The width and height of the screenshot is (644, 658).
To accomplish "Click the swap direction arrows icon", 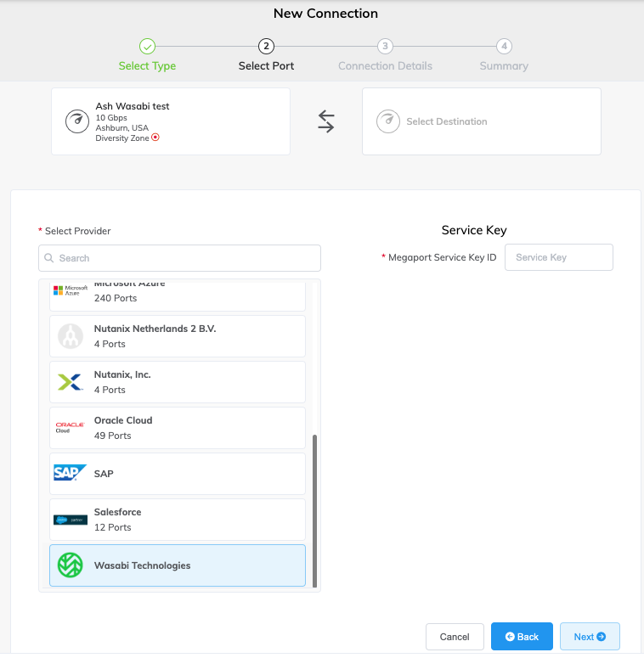I will pos(326,121).
